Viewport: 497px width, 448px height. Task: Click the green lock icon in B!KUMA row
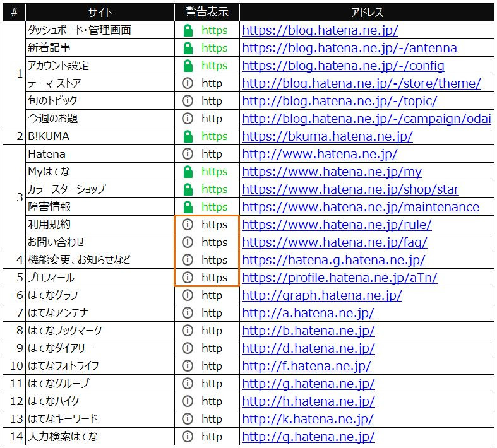click(x=188, y=136)
